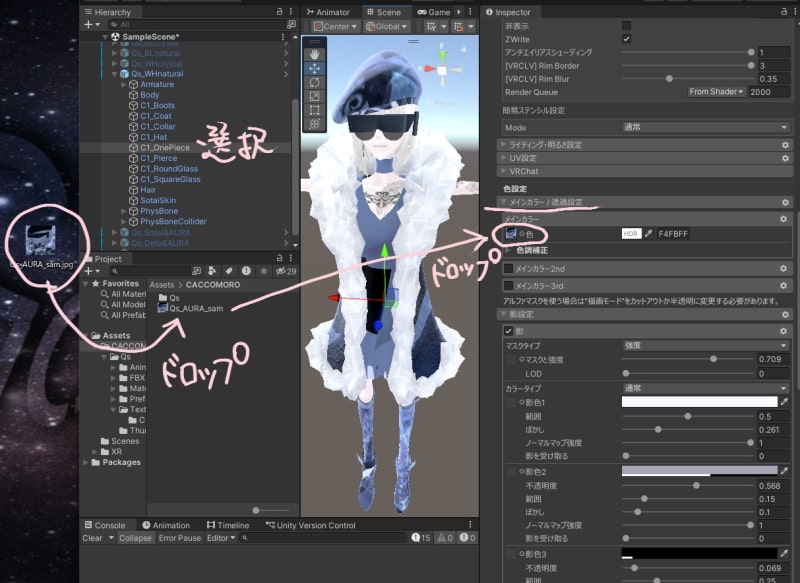Open gear settings for メインカラー2nd
Viewport: 800px width, 583px height.
[x=785, y=268]
